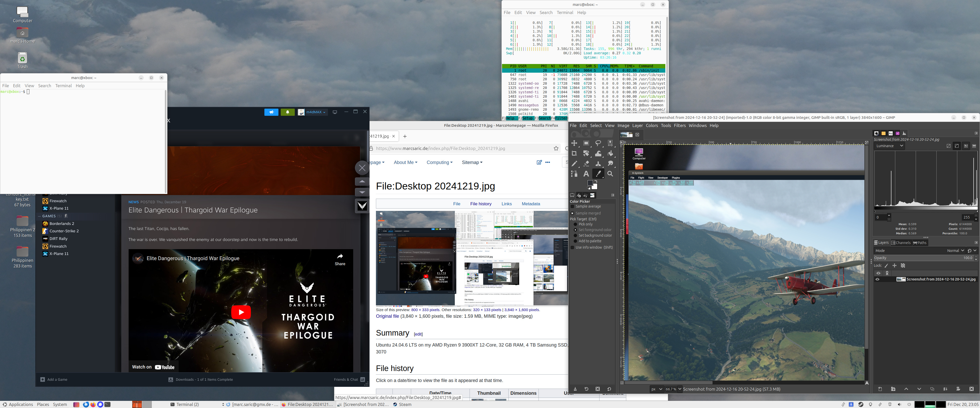
Task: Select the Text tool
Action: (x=586, y=174)
